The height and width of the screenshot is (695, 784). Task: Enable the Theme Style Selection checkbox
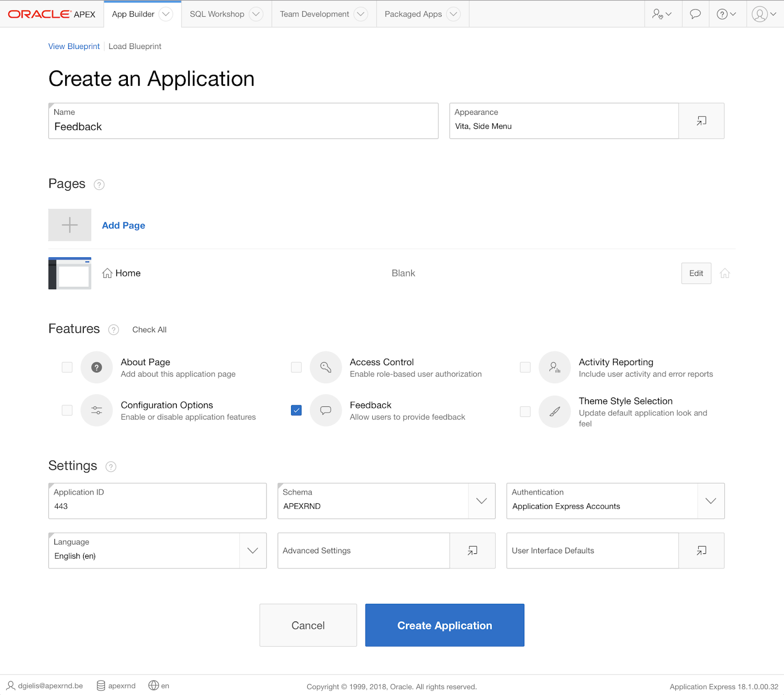point(525,412)
